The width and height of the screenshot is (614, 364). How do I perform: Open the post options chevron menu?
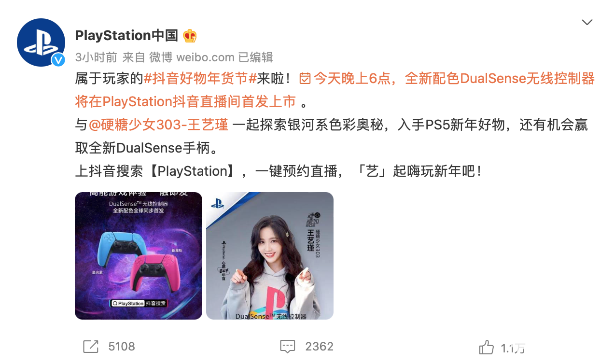pyautogui.click(x=587, y=22)
